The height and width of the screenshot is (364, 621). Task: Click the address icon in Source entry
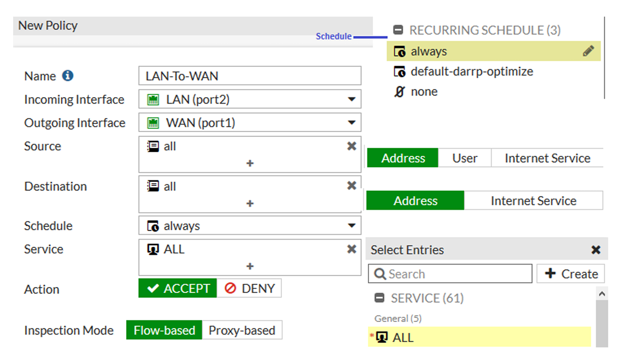pos(153,147)
